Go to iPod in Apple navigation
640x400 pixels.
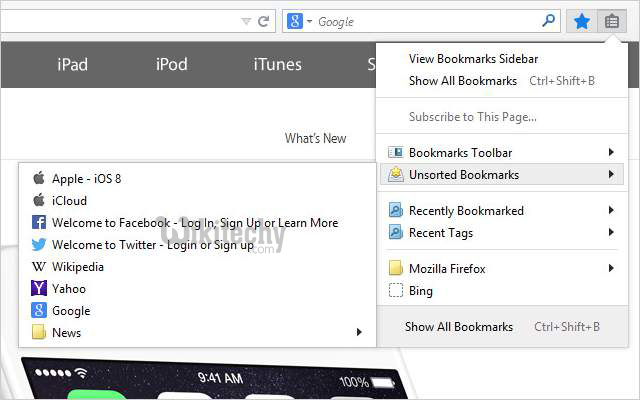tap(172, 64)
